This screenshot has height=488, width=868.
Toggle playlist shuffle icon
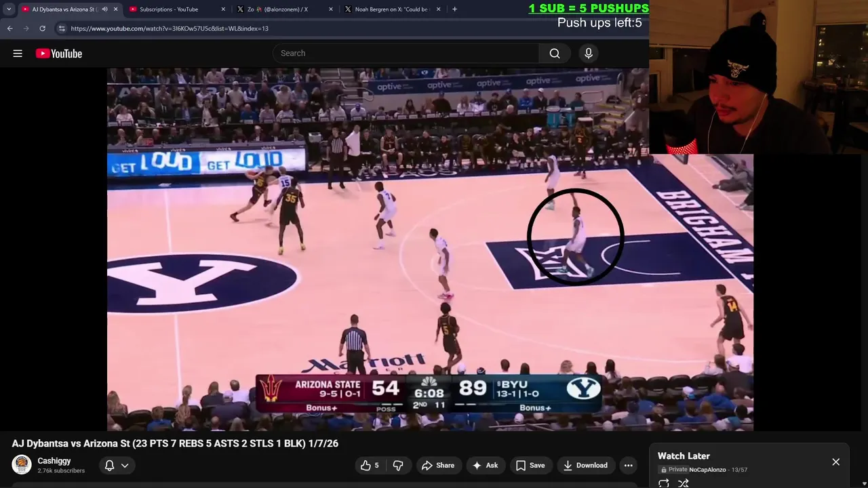684,483
